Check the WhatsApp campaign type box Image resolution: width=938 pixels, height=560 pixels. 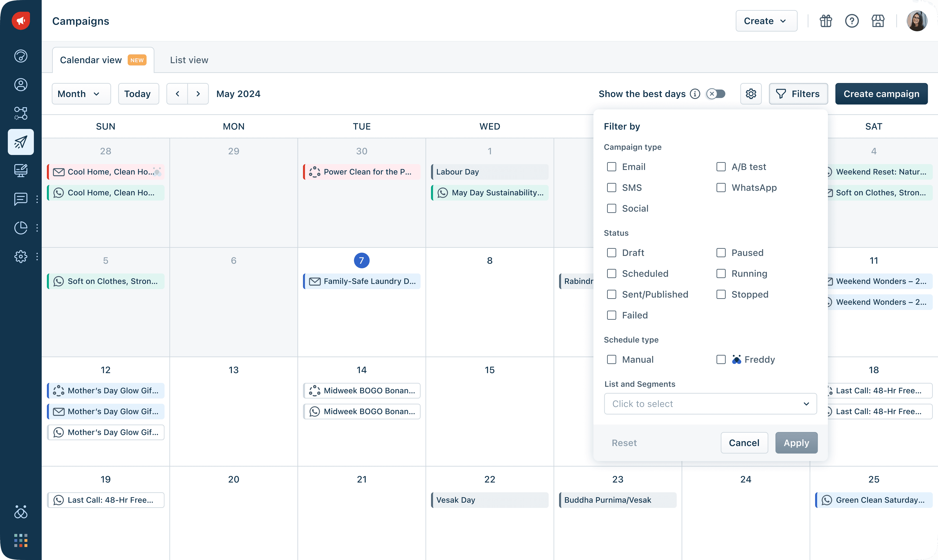pos(721,188)
